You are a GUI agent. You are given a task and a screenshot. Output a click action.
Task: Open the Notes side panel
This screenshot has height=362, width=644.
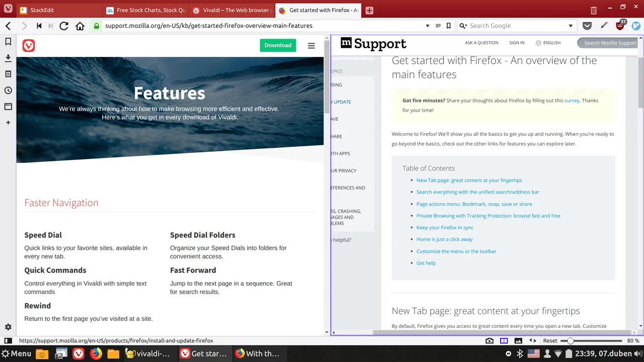coord(8,74)
